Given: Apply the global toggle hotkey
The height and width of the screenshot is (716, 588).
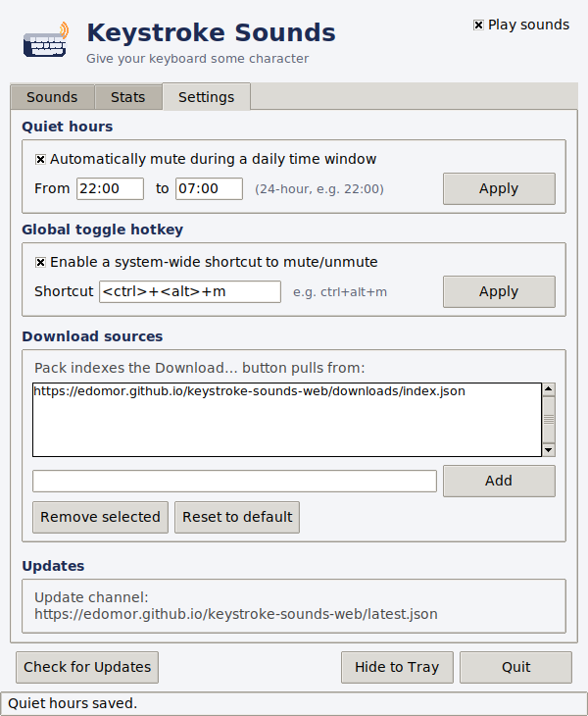Looking at the screenshot, I should (x=499, y=291).
